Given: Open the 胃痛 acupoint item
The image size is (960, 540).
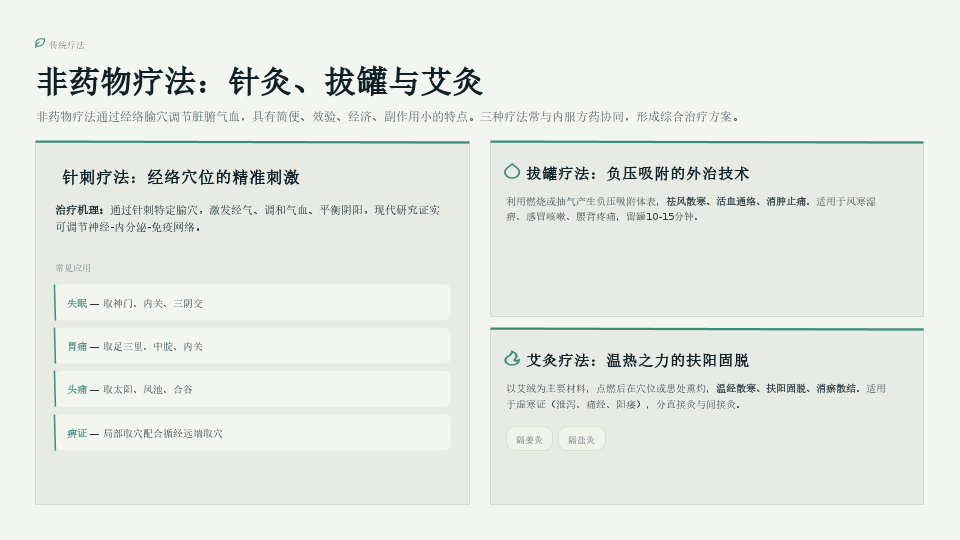Looking at the screenshot, I should tap(252, 346).
